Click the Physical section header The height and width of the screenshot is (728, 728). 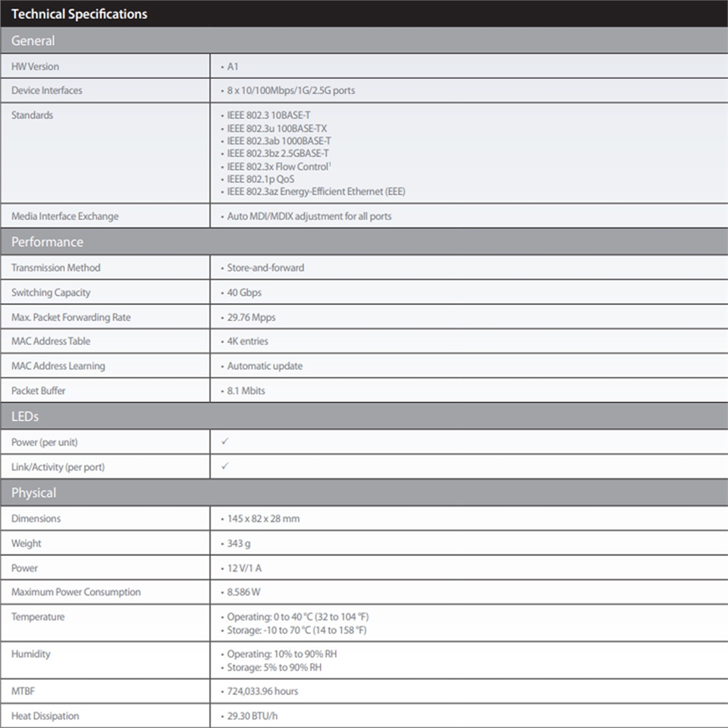click(x=34, y=493)
